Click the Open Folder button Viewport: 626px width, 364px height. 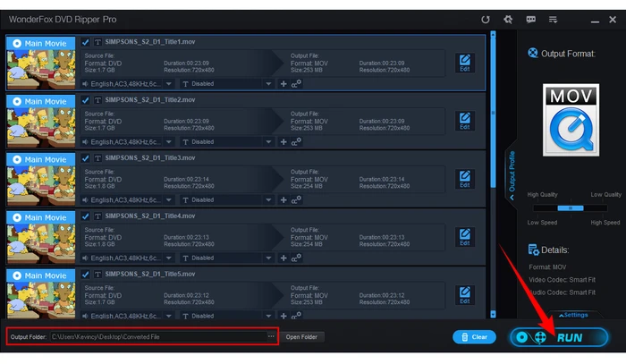click(x=301, y=337)
